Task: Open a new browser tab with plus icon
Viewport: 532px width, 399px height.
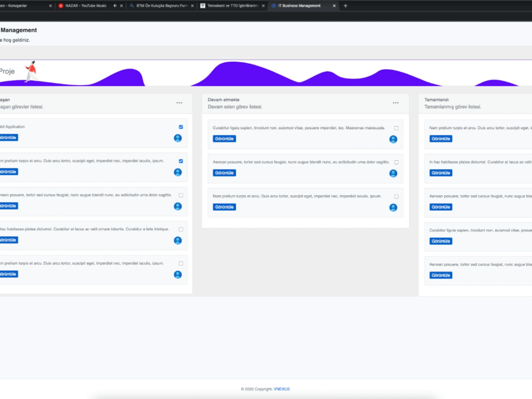Action: coord(345,6)
